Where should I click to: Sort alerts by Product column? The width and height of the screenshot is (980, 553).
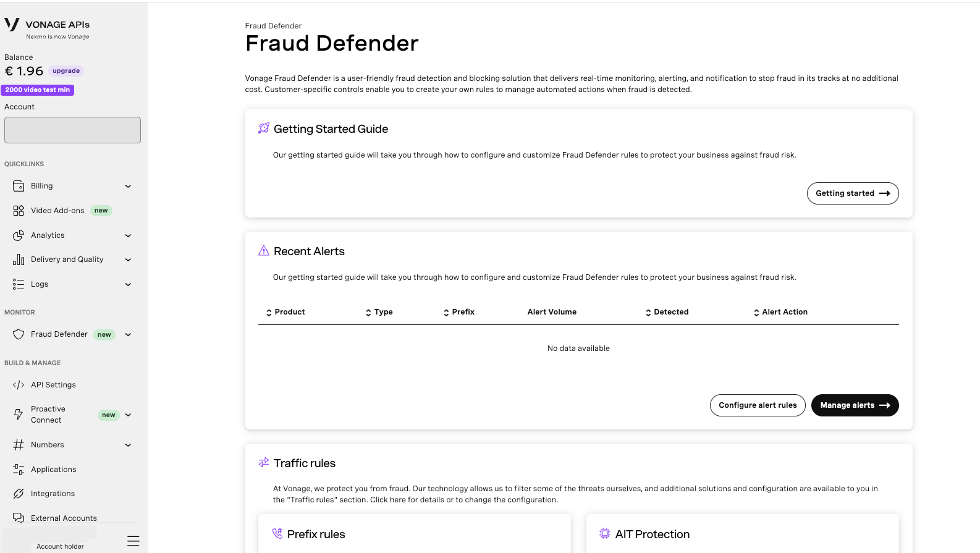(x=285, y=312)
